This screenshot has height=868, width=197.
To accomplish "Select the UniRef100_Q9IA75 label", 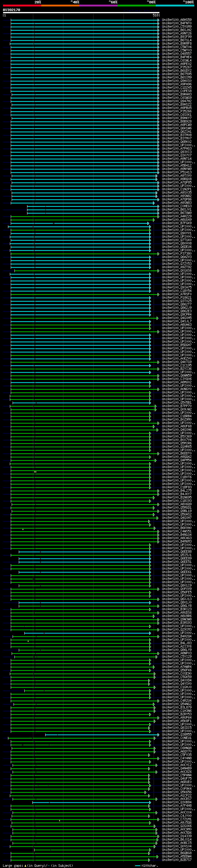I will click(x=177, y=287).
